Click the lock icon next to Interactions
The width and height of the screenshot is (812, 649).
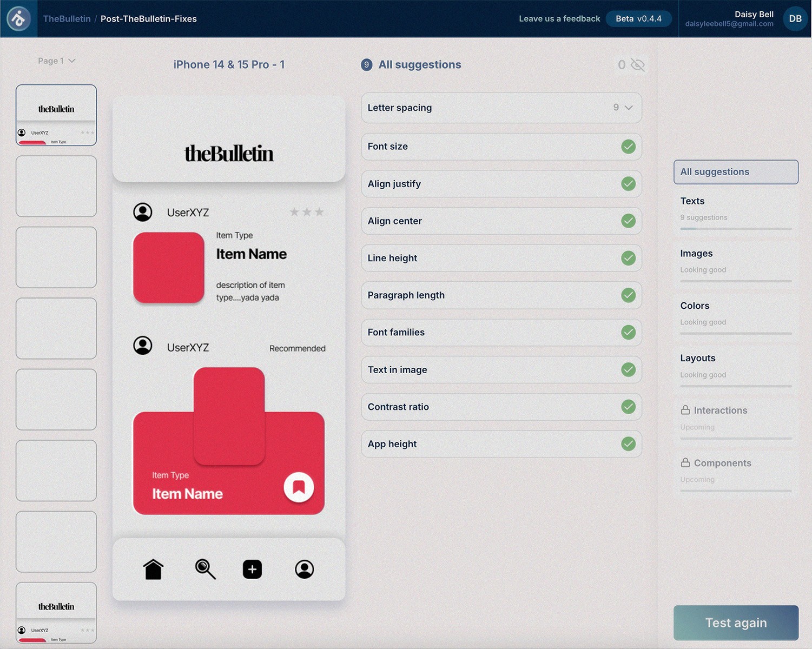pyautogui.click(x=685, y=410)
